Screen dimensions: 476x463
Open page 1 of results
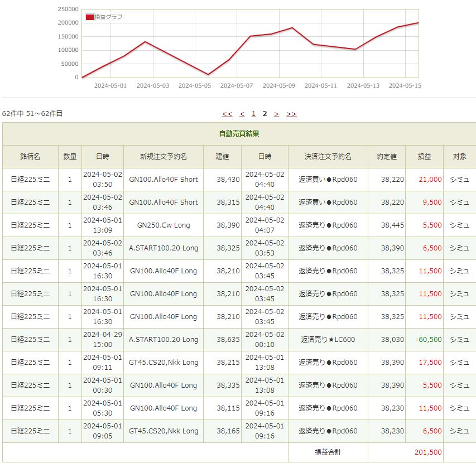coord(253,114)
